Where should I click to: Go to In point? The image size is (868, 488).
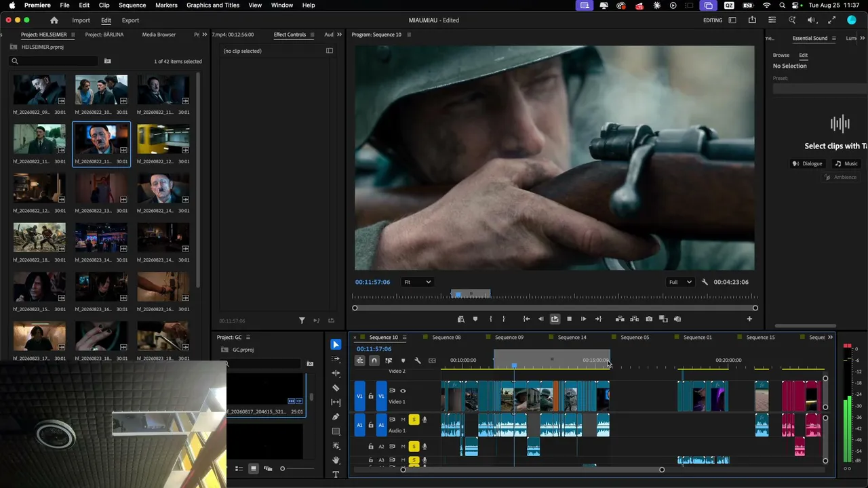pos(526,319)
